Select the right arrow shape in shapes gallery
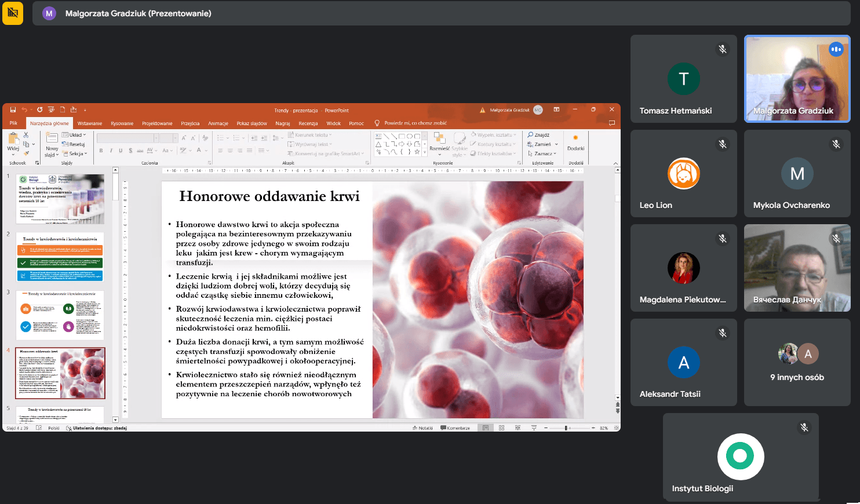 [401, 144]
